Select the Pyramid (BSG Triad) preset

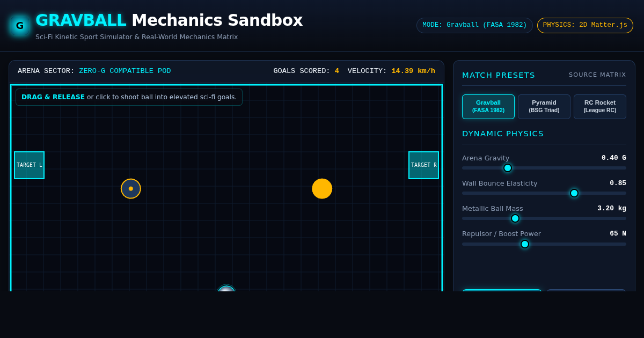click(544, 107)
